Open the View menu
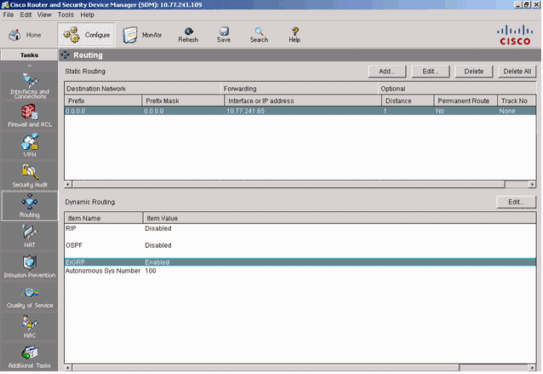Screen dimensions: 543x374 44,15
